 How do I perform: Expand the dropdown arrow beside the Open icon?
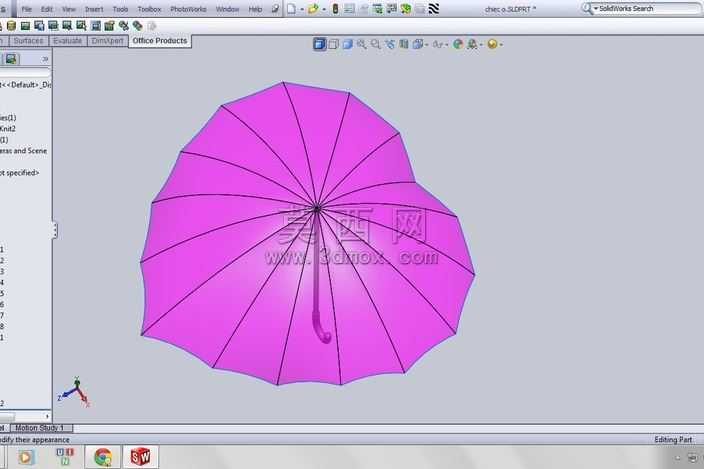pyautogui.click(x=324, y=9)
